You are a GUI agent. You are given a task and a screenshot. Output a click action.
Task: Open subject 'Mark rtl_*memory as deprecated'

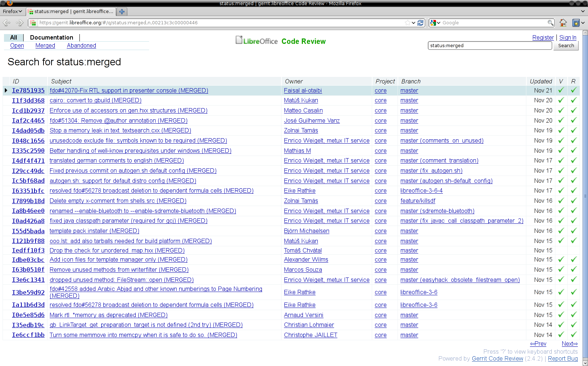click(108, 315)
